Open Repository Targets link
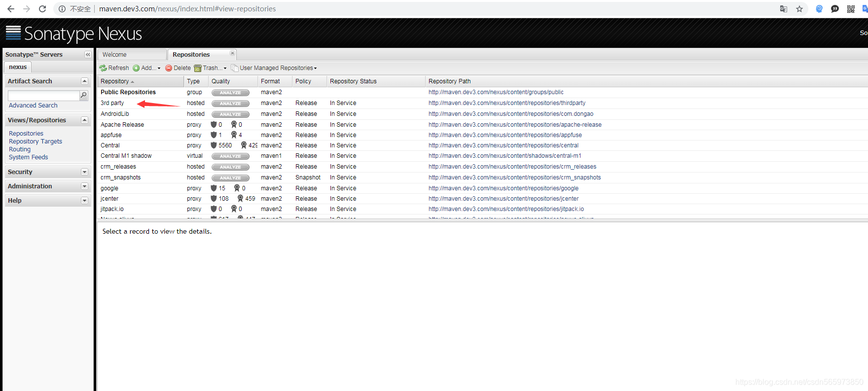 [x=36, y=142]
